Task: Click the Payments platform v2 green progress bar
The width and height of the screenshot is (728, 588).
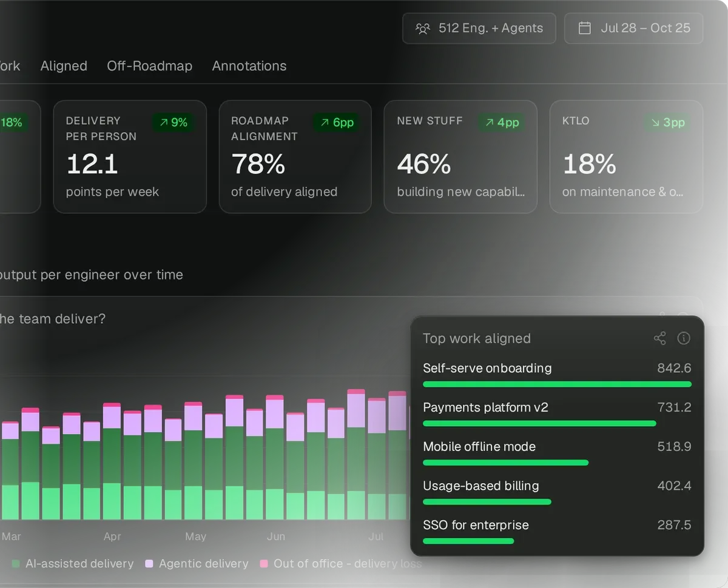Action: point(539,424)
